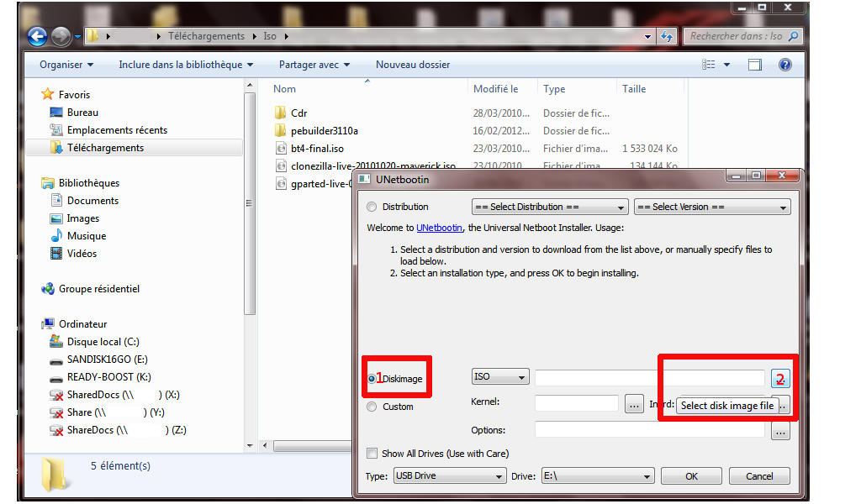The width and height of the screenshot is (861, 504).
Task: Open the Organiser menu
Action: [x=66, y=65]
